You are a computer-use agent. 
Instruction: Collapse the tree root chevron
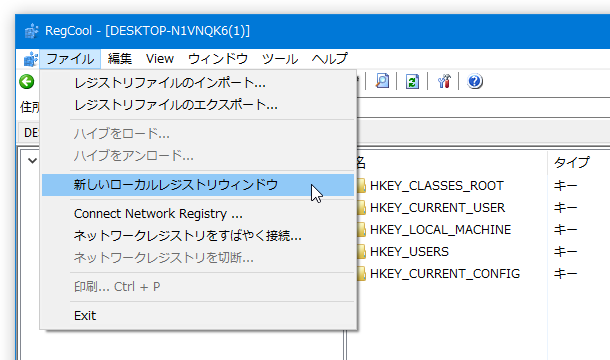pyautogui.click(x=33, y=160)
